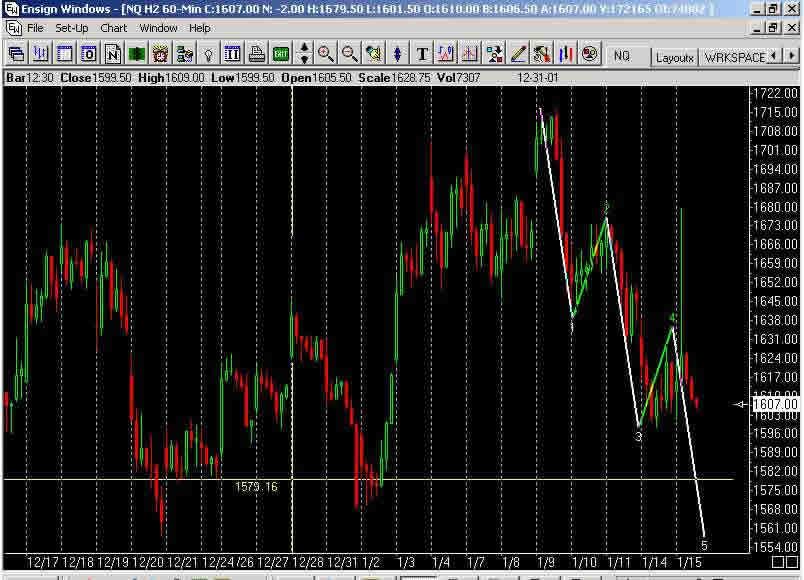Image resolution: width=804 pixels, height=580 pixels.
Task: Click the Open 1605.50 status value
Action: click(x=316, y=78)
